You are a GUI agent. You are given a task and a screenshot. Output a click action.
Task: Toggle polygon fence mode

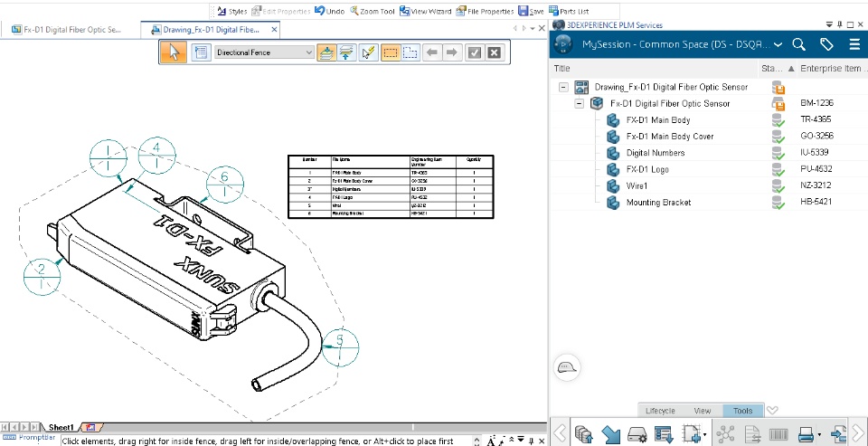tap(410, 52)
